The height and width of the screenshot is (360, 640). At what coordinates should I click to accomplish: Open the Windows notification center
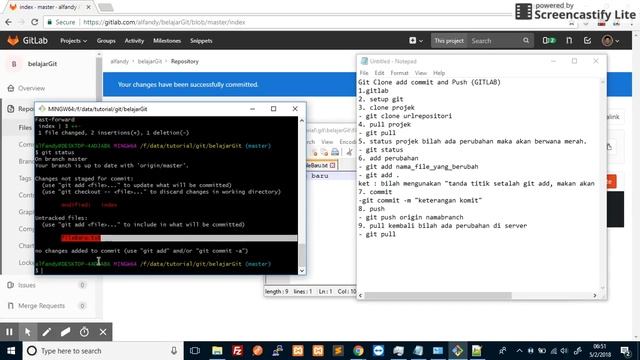[625, 351]
